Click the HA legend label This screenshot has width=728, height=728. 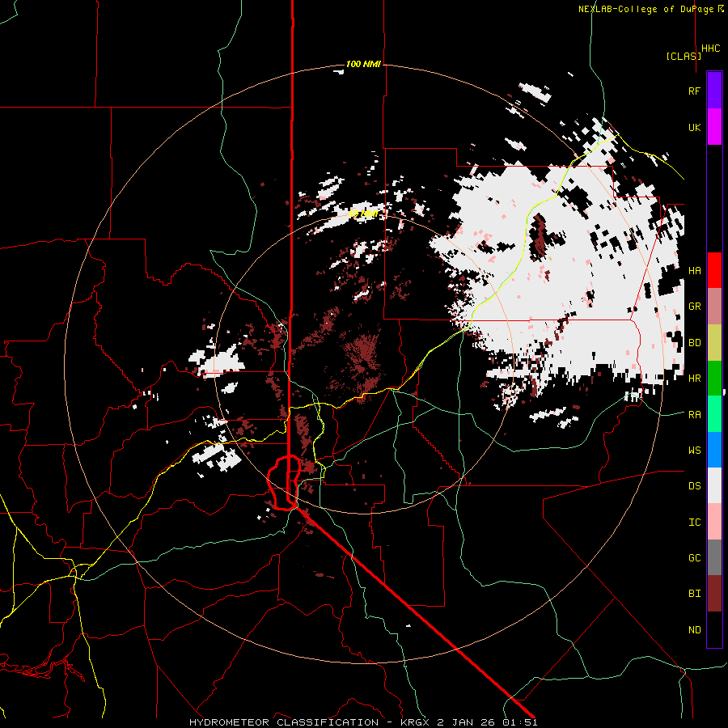(694, 271)
